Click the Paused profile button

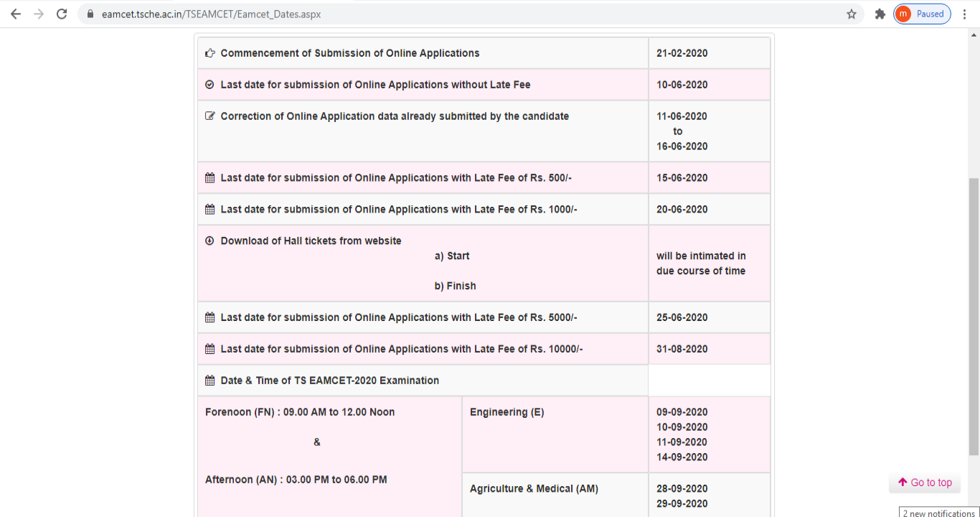[922, 14]
